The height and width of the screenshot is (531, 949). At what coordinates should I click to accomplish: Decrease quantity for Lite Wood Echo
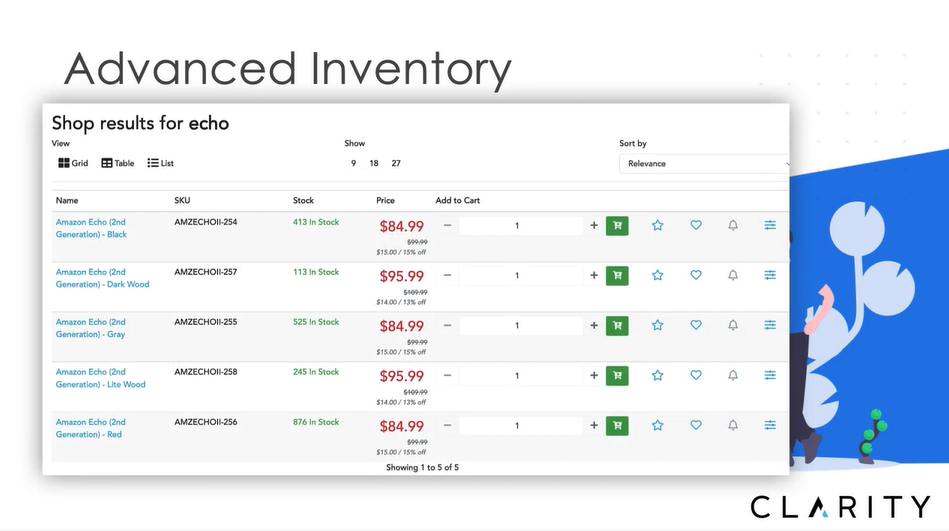click(x=447, y=376)
